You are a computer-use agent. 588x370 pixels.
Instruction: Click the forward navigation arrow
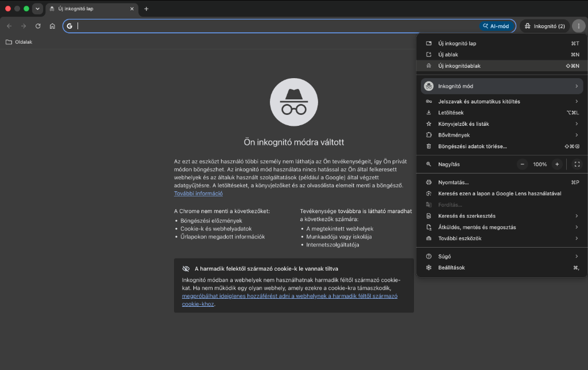point(24,26)
